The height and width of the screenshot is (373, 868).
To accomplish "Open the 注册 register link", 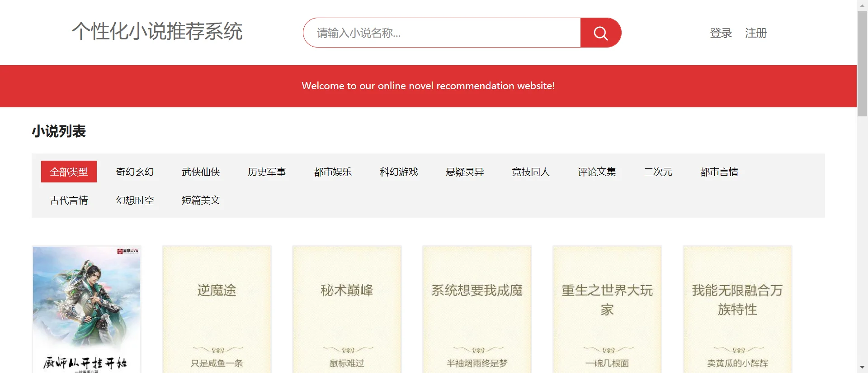I will point(756,33).
